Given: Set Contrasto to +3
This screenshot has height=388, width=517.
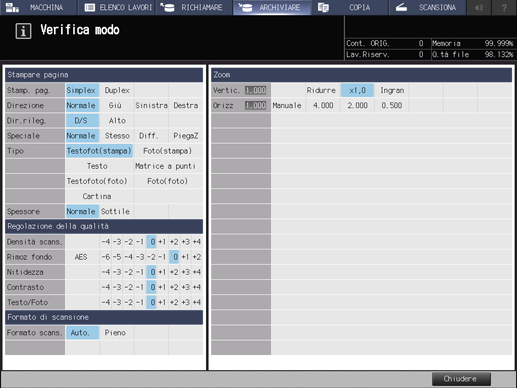Looking at the screenshot, I should point(186,287).
